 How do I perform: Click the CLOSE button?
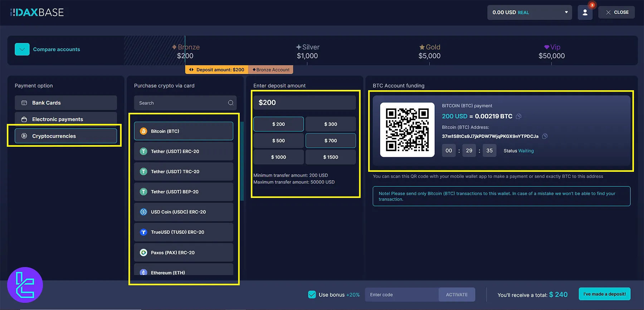click(x=617, y=12)
